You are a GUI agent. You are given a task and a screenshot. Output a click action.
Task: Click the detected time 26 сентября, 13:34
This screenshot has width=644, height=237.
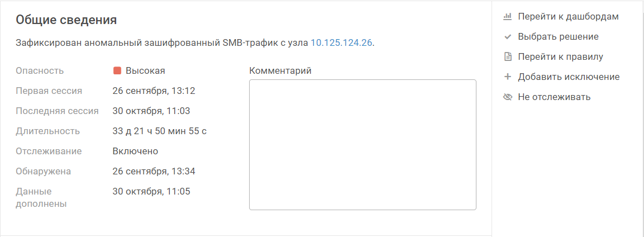pyautogui.click(x=154, y=171)
